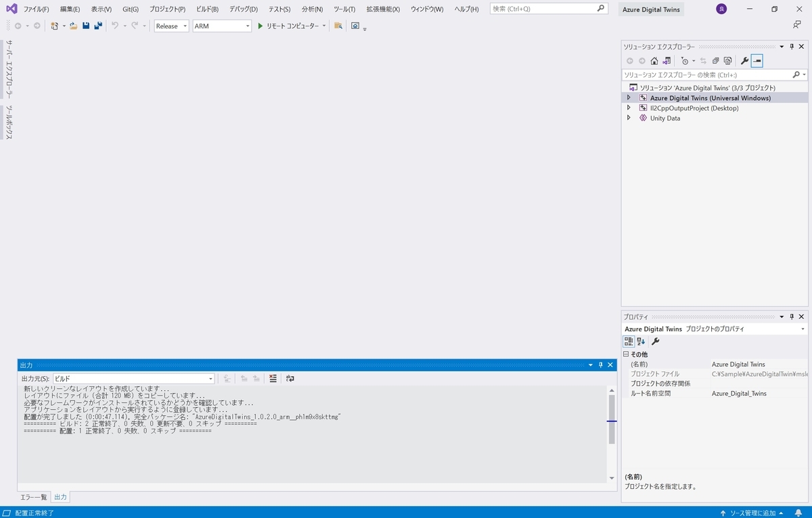Image resolution: width=812 pixels, height=518 pixels.
Task: Click the notification bell in status bar
Action: (799, 513)
